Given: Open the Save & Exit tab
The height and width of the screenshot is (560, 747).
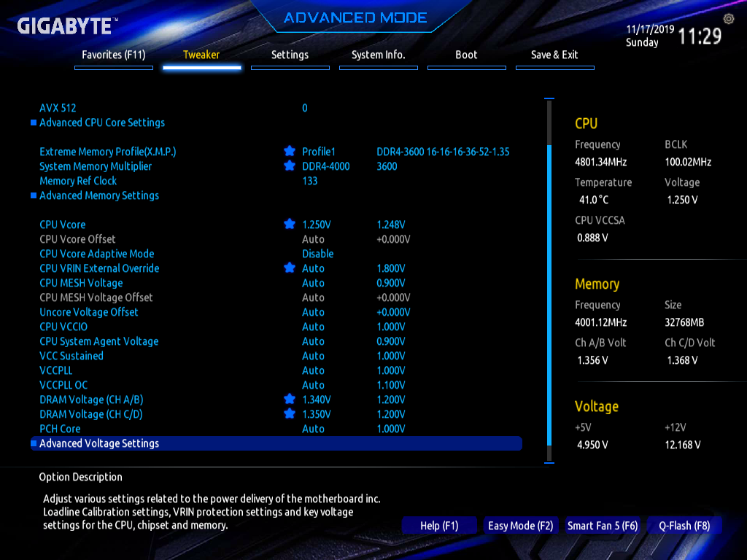Looking at the screenshot, I should point(554,55).
